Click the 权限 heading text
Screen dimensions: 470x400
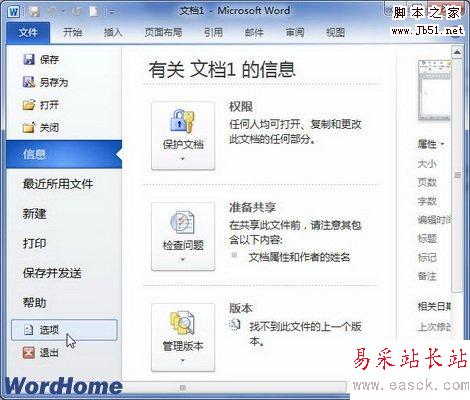(241, 107)
